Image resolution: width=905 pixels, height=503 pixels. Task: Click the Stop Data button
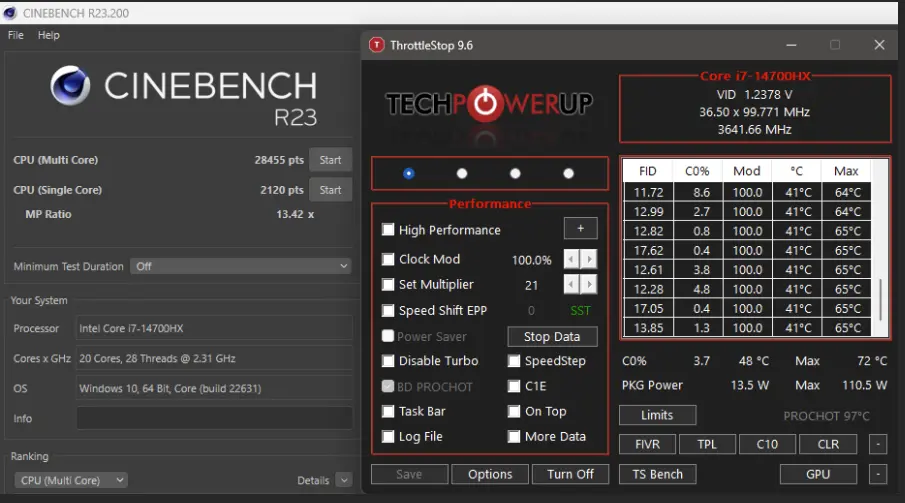(x=552, y=337)
